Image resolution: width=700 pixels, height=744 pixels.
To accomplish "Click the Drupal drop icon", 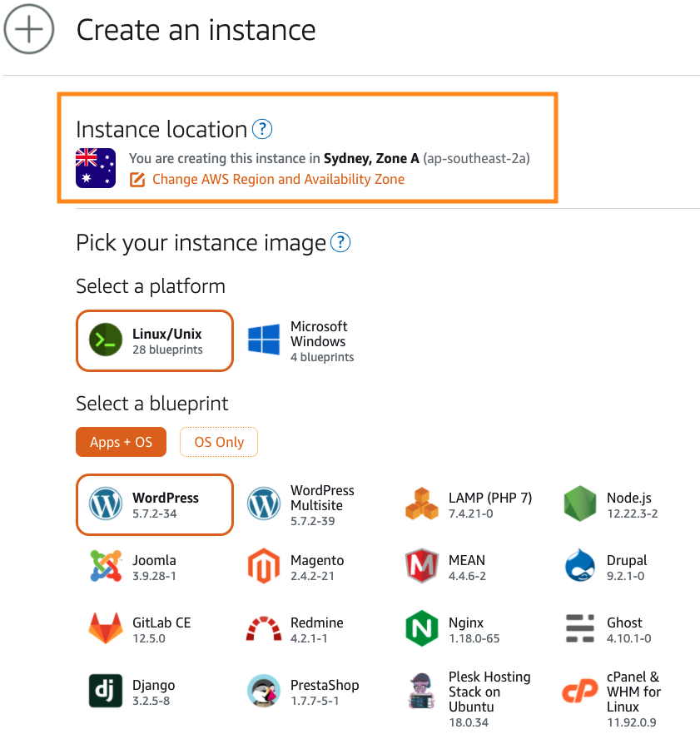I will [x=580, y=566].
